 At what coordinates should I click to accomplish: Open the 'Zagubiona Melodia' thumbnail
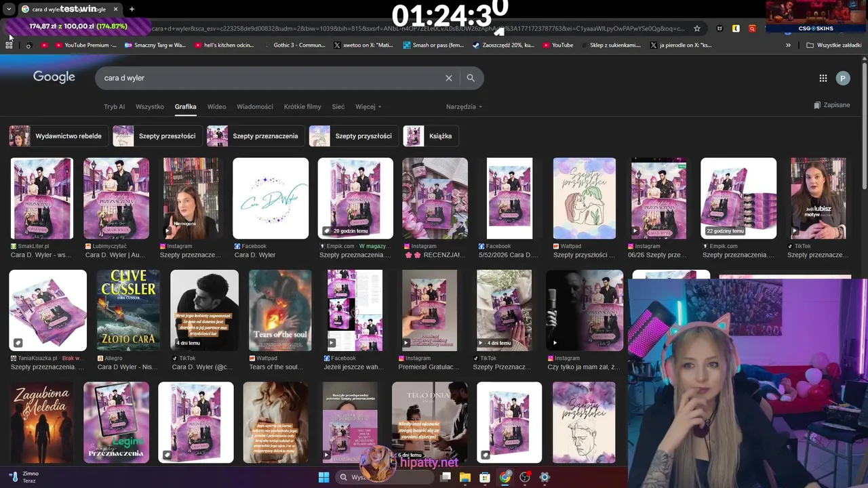[42, 422]
